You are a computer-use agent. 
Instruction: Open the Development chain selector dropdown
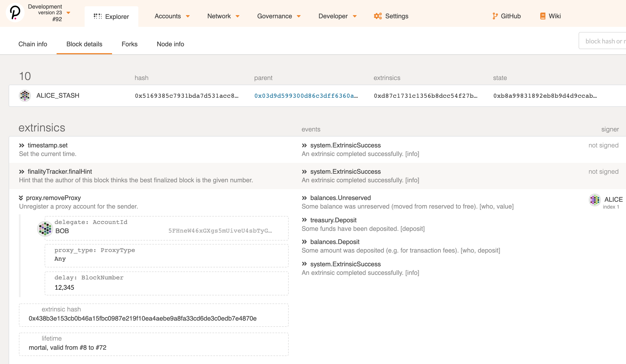pyautogui.click(x=68, y=13)
